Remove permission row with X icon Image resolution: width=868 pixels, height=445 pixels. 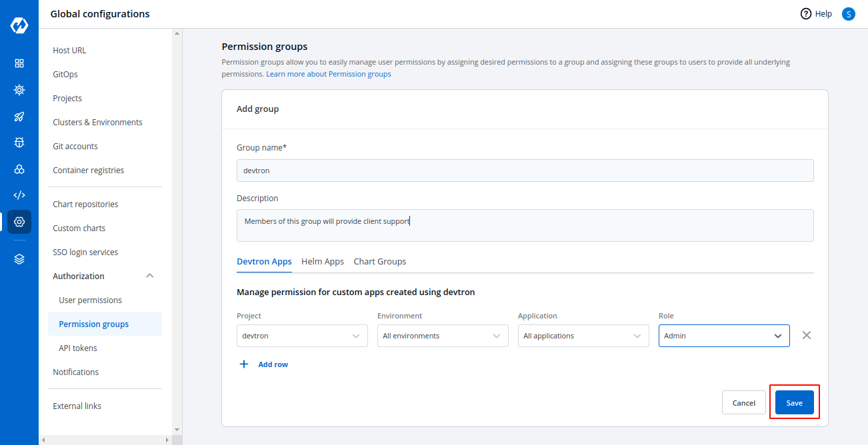[x=806, y=336]
